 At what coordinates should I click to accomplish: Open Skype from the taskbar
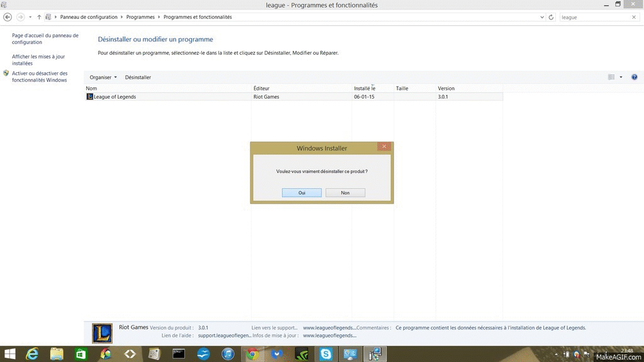(326, 354)
